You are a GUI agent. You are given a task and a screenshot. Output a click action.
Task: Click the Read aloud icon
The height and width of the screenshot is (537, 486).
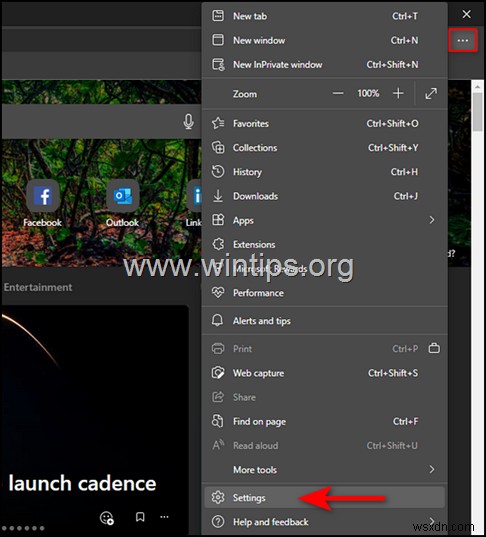pyautogui.click(x=218, y=446)
